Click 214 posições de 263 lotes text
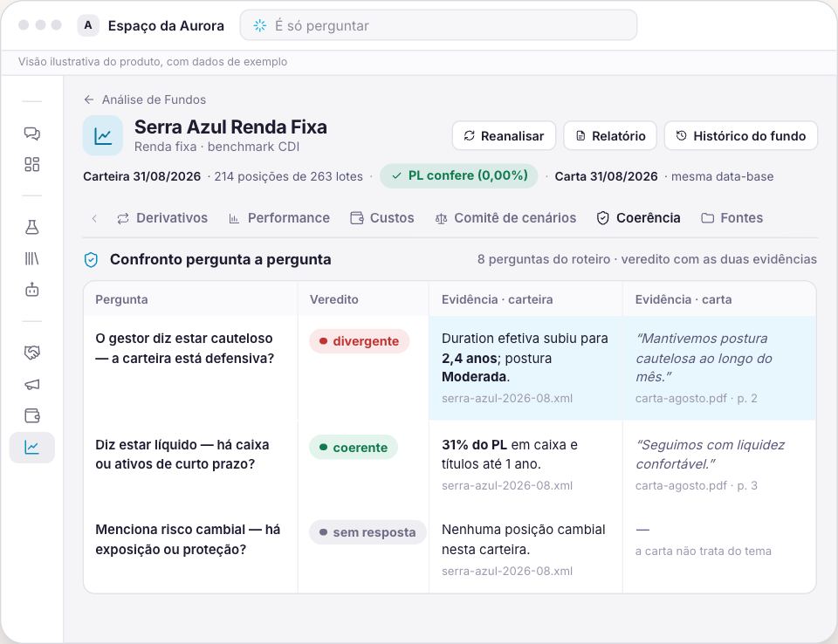This screenshot has height=644, width=838. [x=289, y=176]
